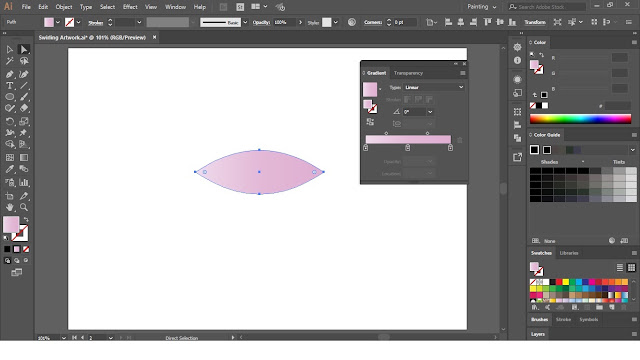Open the File menu

click(x=26, y=7)
